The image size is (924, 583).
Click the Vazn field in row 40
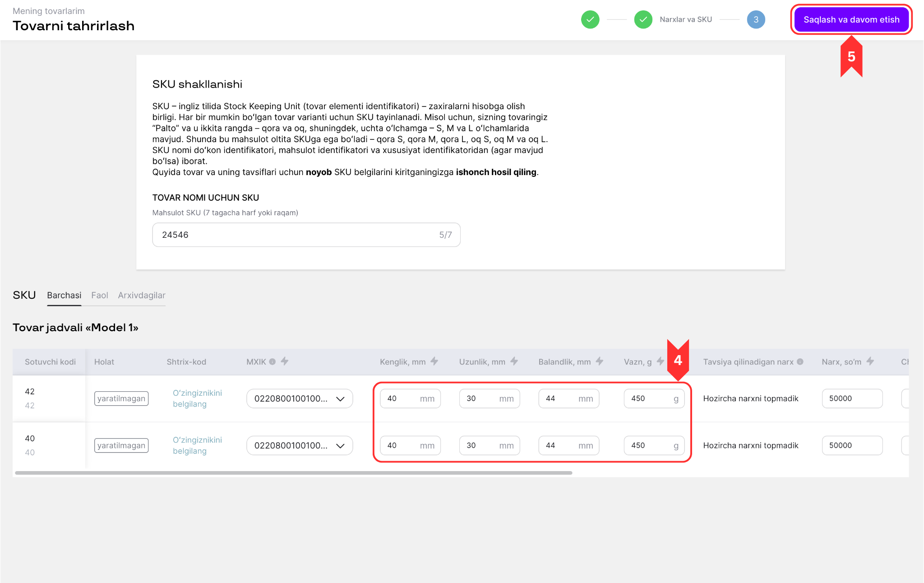(654, 445)
